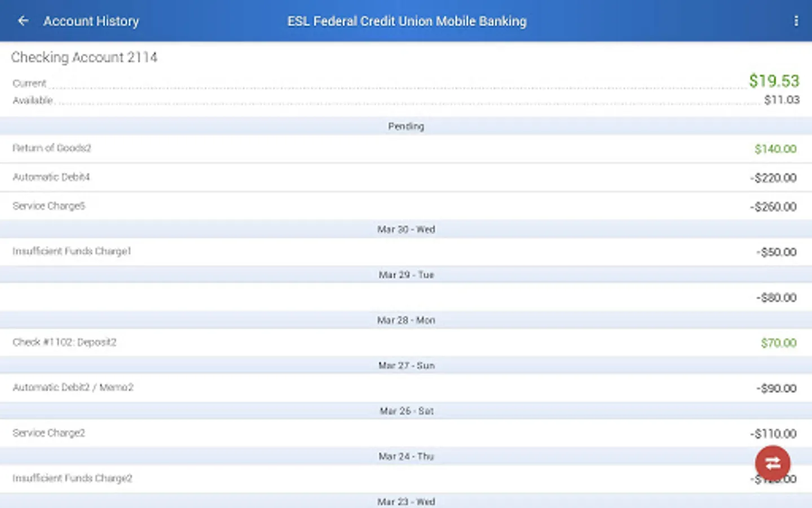Click the -$220.00 amount
The width and height of the screenshot is (812, 508).
tap(773, 178)
